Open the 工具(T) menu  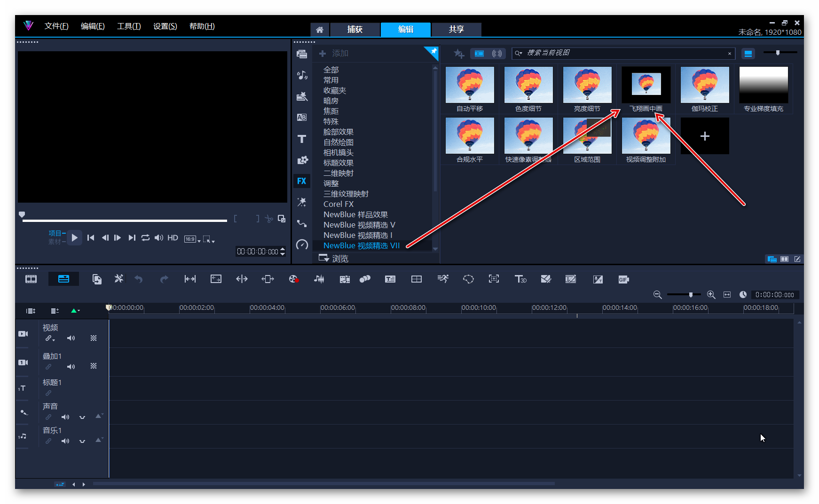(x=129, y=26)
